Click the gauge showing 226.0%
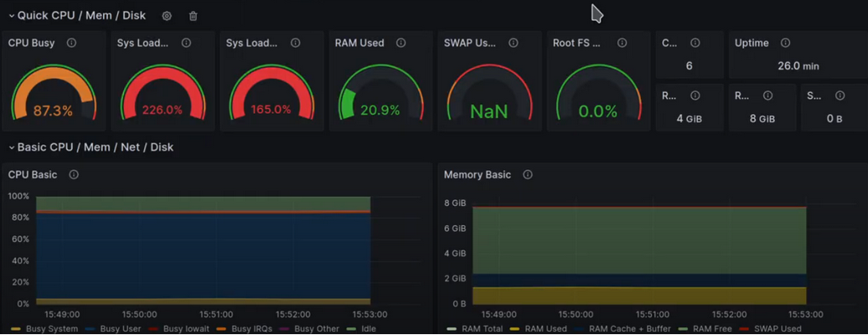Screen dimensions: 868x335 (x=163, y=94)
